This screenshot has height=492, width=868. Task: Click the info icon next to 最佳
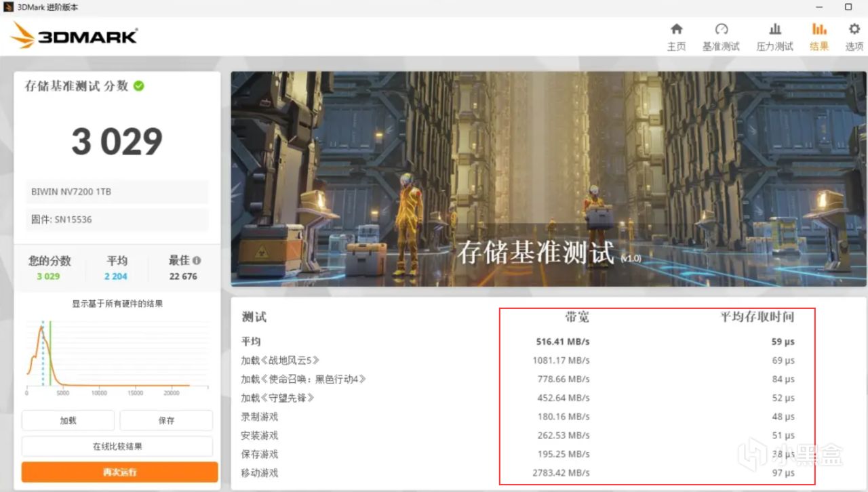[x=197, y=260]
